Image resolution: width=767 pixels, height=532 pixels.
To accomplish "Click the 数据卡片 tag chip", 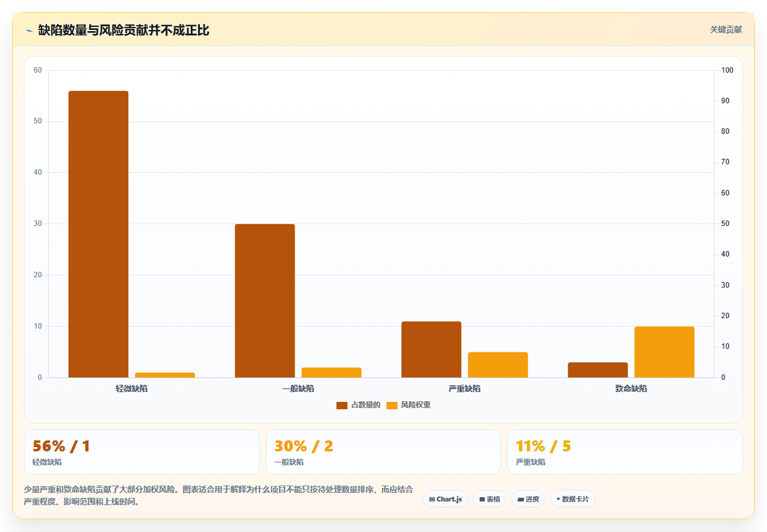I will point(573,499).
